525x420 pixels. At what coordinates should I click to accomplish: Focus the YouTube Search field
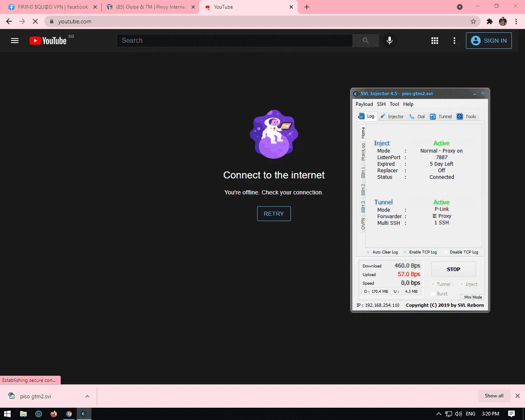(x=235, y=41)
